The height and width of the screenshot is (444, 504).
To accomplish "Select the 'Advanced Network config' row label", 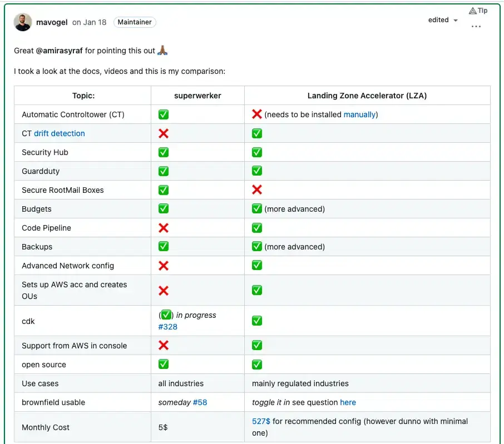I will pos(68,266).
